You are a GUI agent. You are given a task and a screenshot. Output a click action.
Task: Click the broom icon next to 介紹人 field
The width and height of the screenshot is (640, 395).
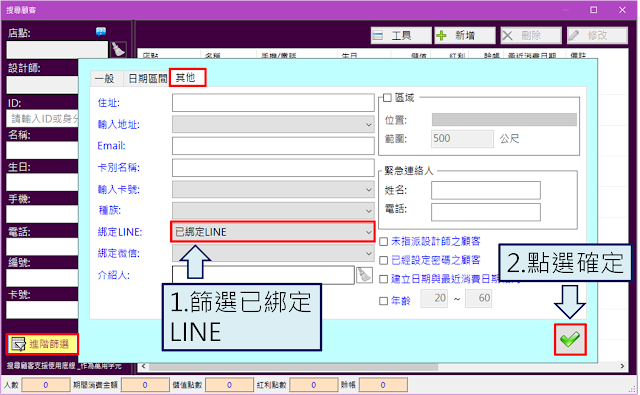tap(364, 275)
